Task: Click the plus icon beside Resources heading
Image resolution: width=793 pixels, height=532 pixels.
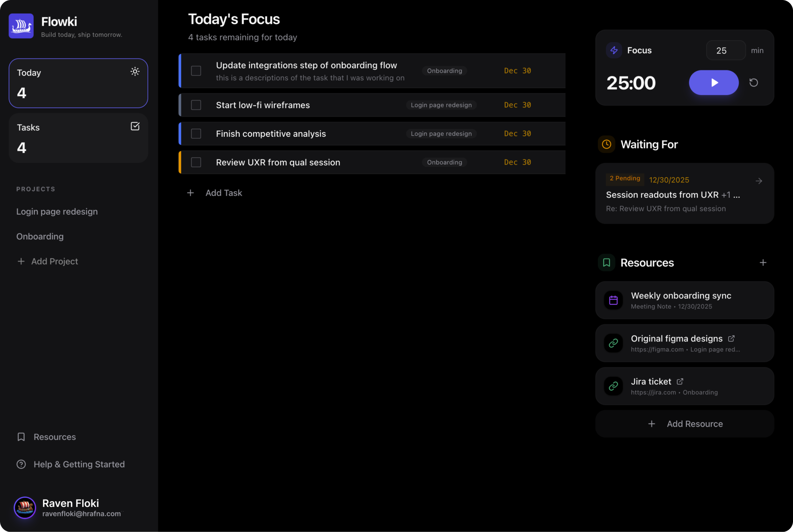Action: (763, 263)
